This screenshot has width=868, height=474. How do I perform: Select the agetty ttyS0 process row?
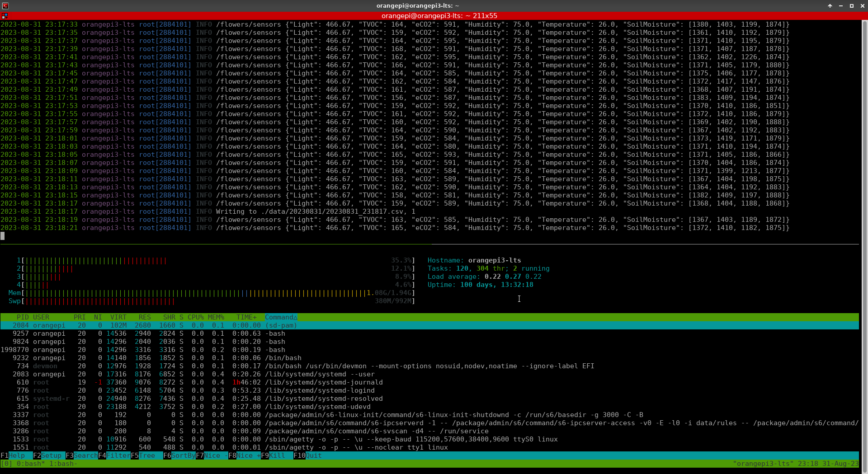(429, 439)
